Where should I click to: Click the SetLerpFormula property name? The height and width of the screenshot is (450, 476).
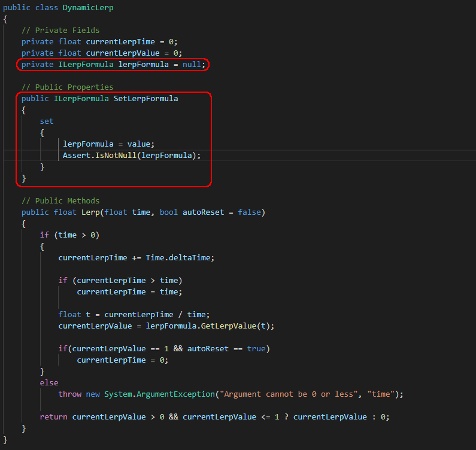145,99
